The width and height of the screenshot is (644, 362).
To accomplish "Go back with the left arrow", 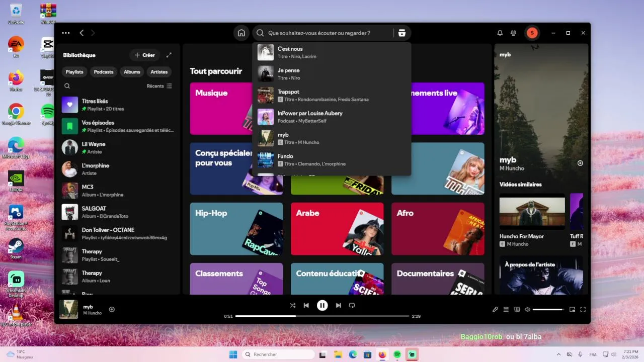I will click(x=82, y=33).
